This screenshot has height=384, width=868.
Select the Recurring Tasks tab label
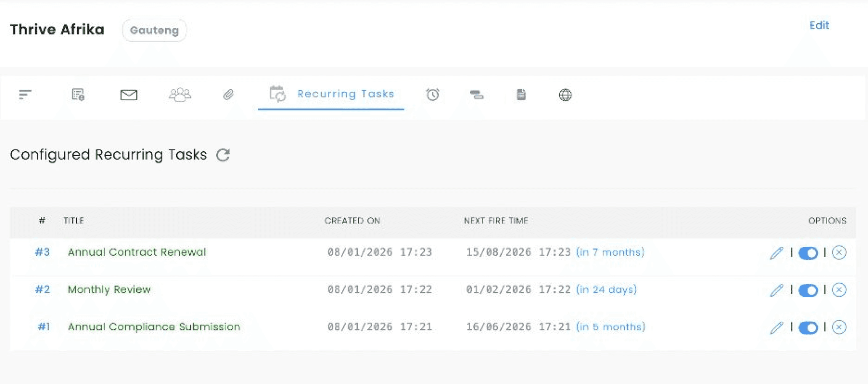(x=346, y=94)
